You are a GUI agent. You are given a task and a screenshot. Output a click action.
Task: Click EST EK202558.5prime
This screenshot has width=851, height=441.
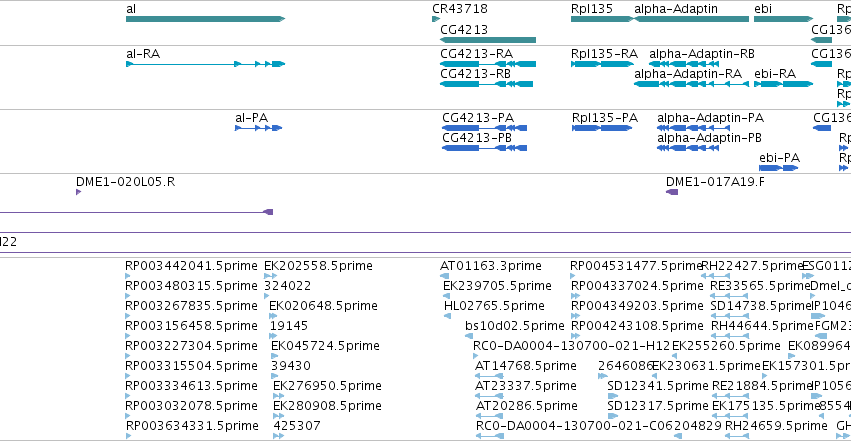pyautogui.click(x=318, y=266)
